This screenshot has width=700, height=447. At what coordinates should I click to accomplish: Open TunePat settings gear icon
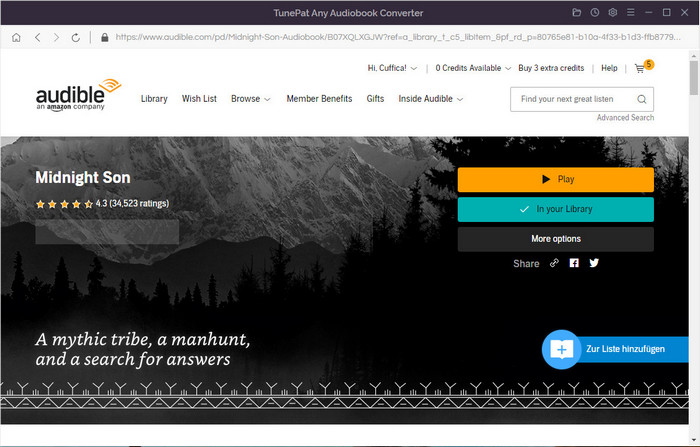click(x=612, y=13)
